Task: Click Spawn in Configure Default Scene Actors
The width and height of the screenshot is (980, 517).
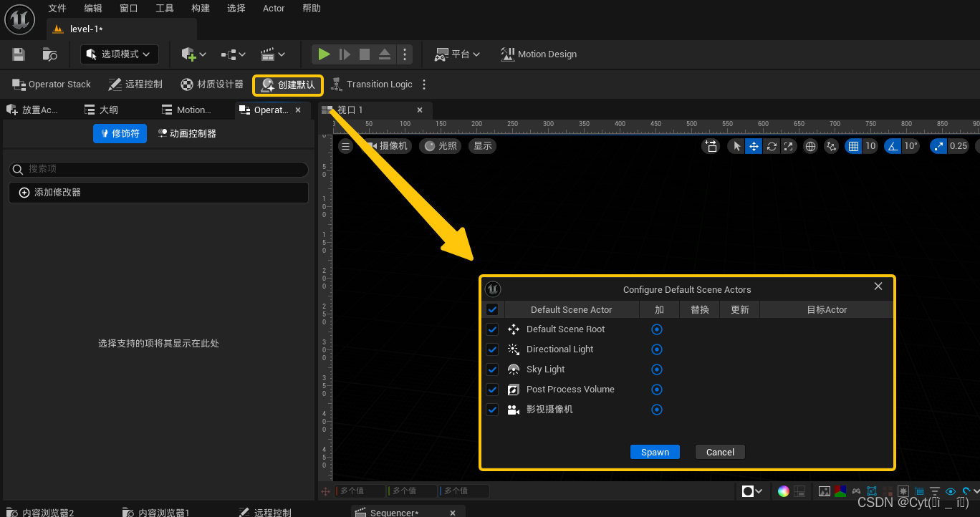Action: tap(655, 452)
